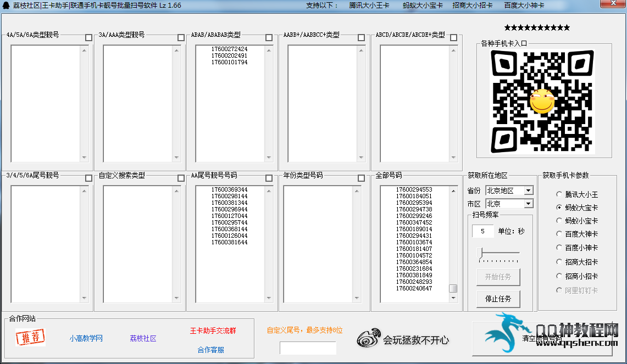Viewport: 627px width, 364px height.
Task: Toggle the 自定义搜索类型 checkbox
Action: pos(181,178)
